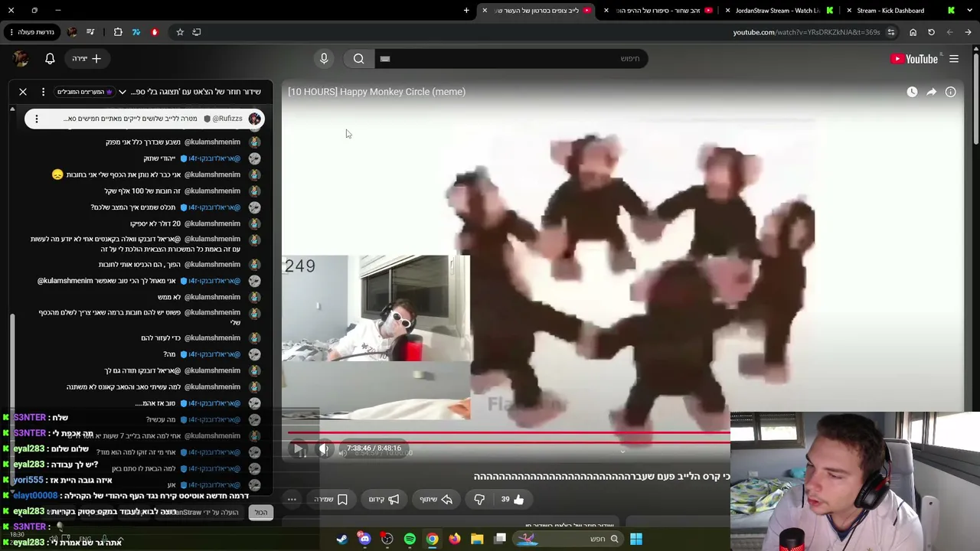Open the YouTube guide hamburger menu

click(954, 59)
